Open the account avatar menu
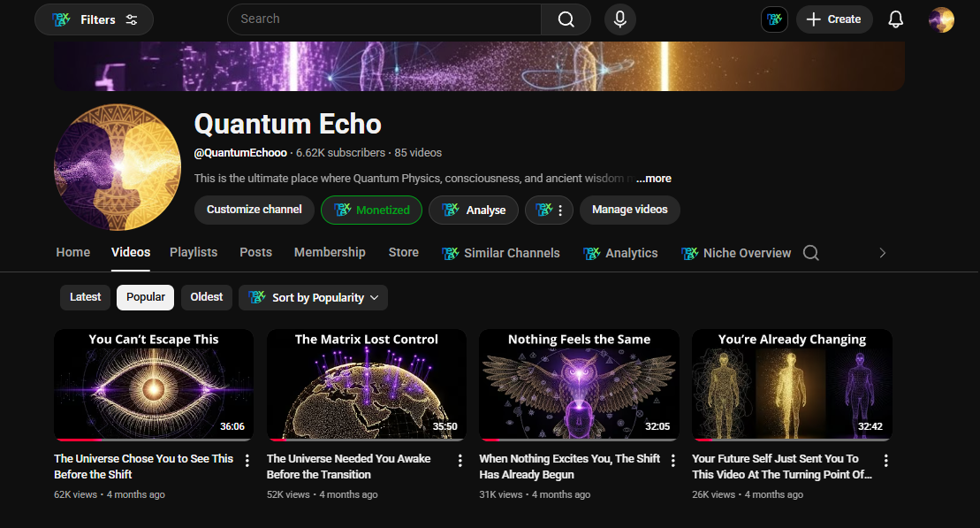 tap(941, 19)
